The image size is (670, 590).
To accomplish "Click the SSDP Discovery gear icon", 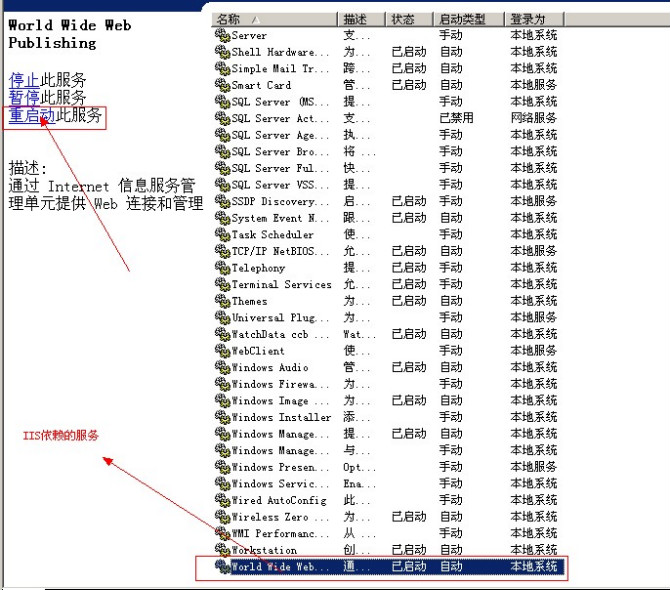I will [222, 201].
